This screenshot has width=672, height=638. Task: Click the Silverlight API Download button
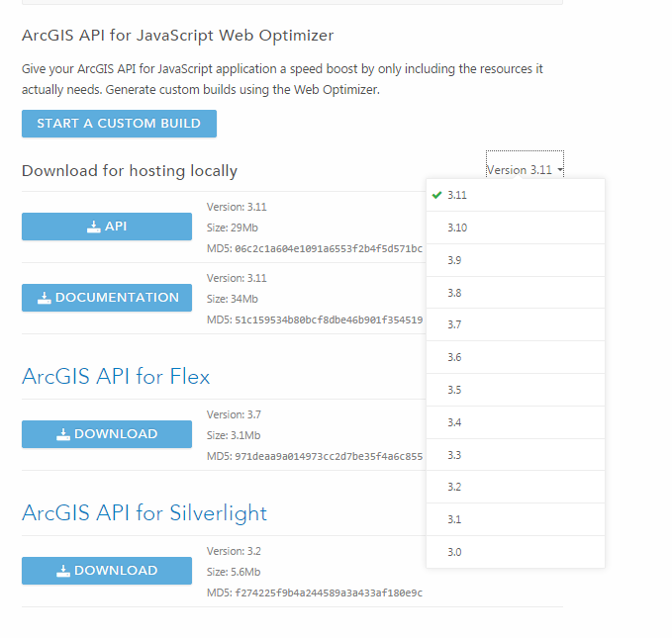click(x=107, y=571)
